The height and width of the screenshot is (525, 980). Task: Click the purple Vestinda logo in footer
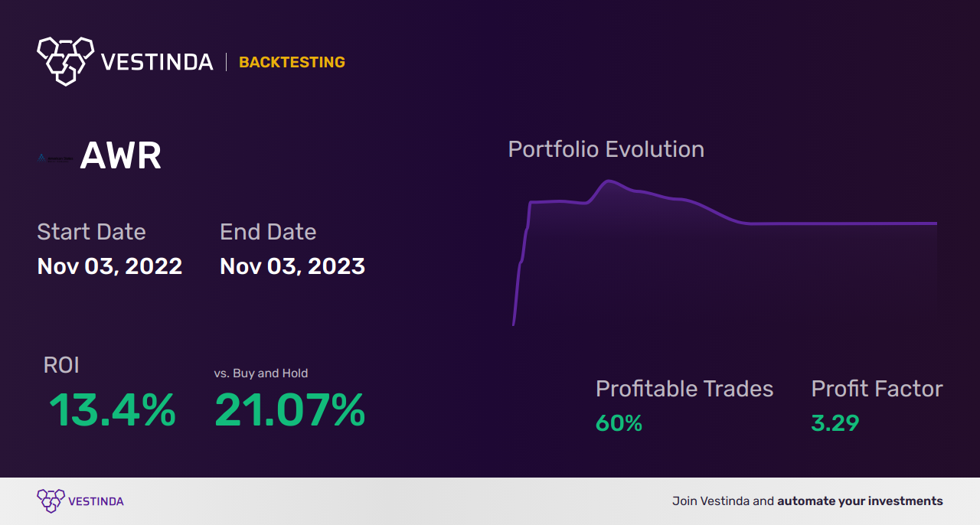(x=51, y=501)
